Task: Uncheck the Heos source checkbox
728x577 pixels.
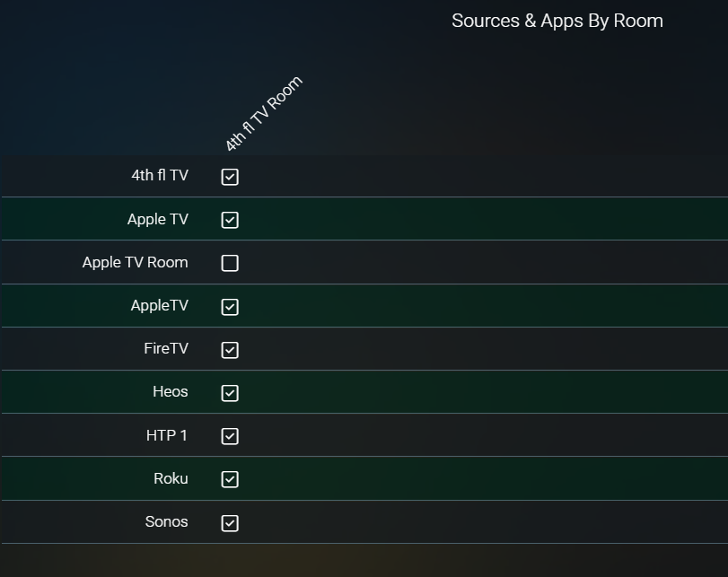Action: click(230, 393)
